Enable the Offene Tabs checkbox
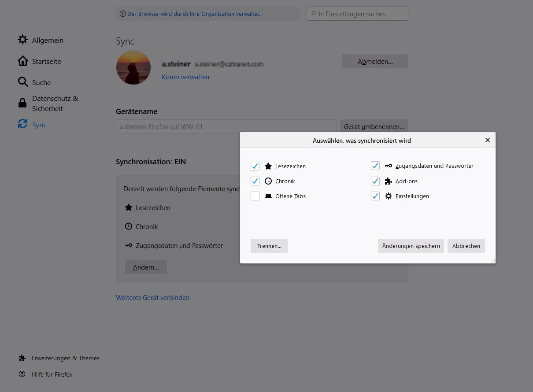The image size is (533, 392). (x=255, y=196)
